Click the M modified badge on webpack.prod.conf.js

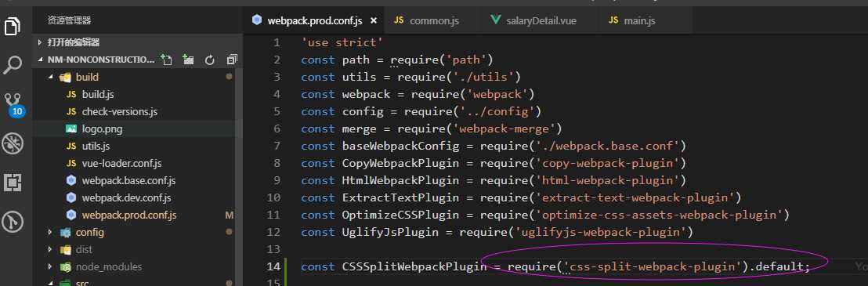(x=230, y=215)
